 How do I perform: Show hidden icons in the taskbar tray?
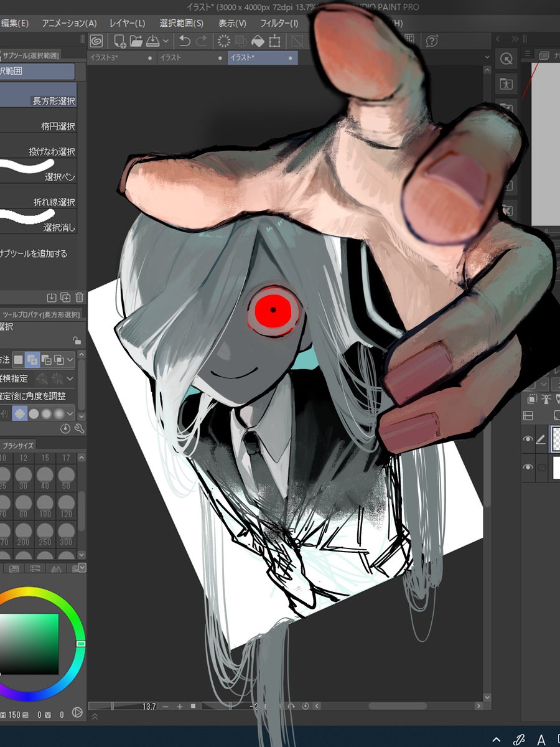coord(497,740)
